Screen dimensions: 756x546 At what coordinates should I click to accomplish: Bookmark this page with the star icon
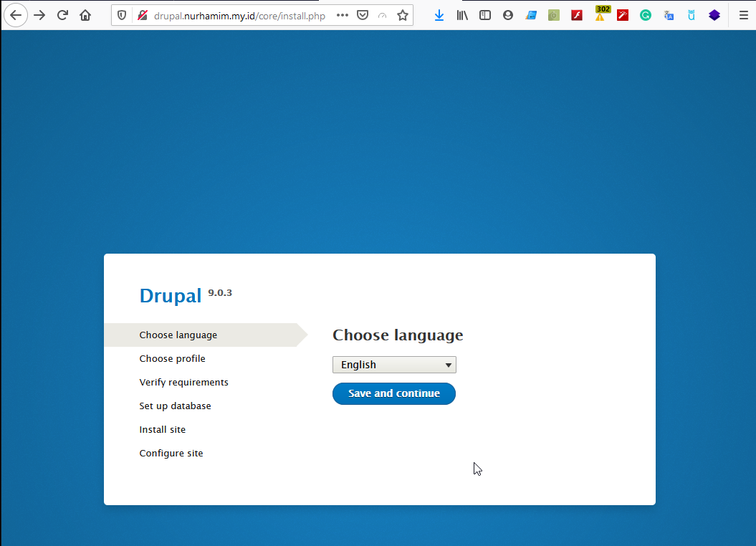click(x=403, y=15)
